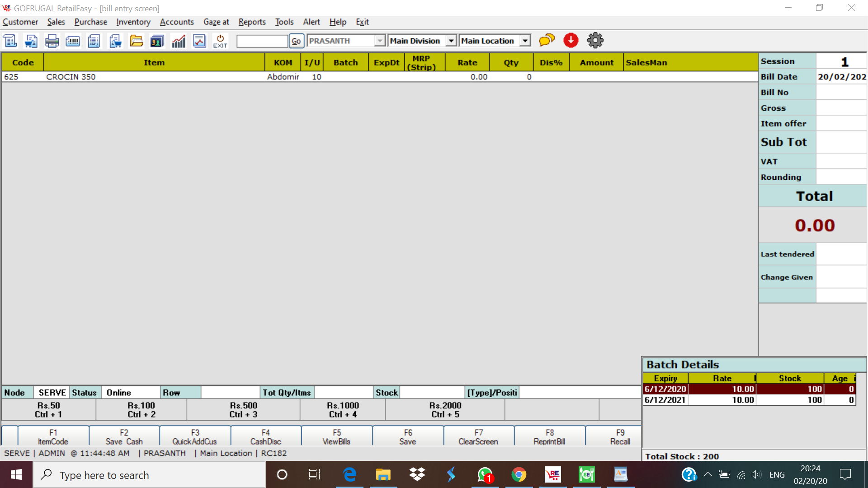Click the red download arrow icon
The height and width of the screenshot is (488, 868).
[571, 41]
